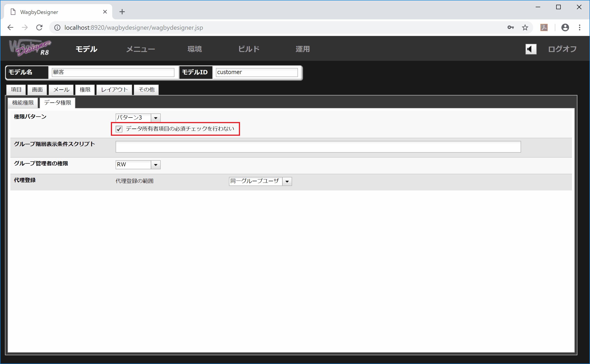Switch to the メール tab

[x=61, y=90]
